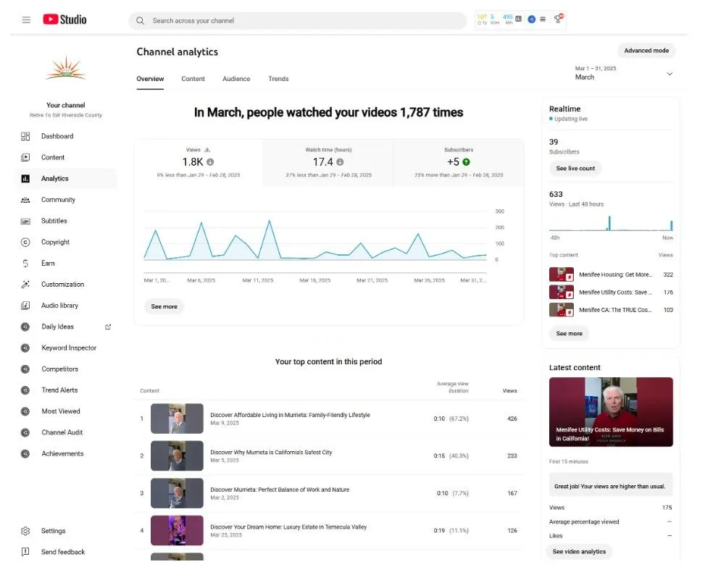Open the hamburger navigation menu
713x588 pixels.
[26, 20]
